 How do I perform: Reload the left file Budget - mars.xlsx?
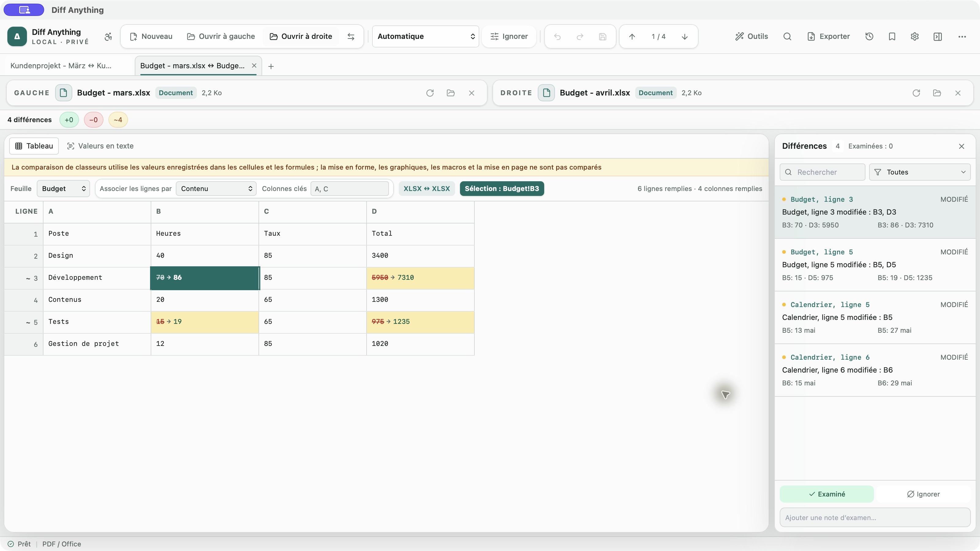pos(430,93)
